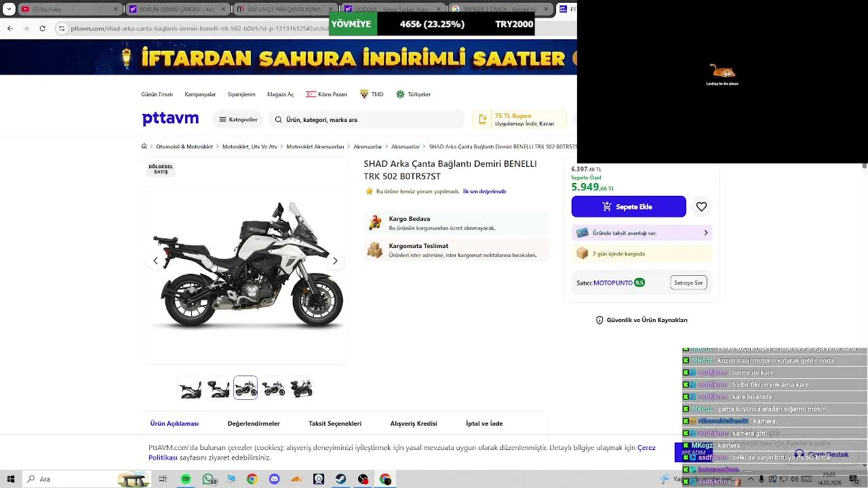Click Satıcıya Sor button

[x=688, y=283]
